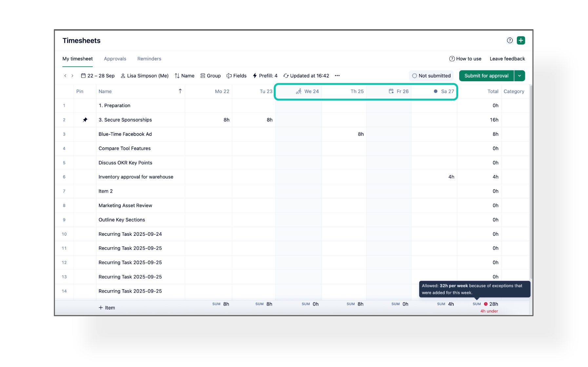Click the + Item add row button

(107, 308)
